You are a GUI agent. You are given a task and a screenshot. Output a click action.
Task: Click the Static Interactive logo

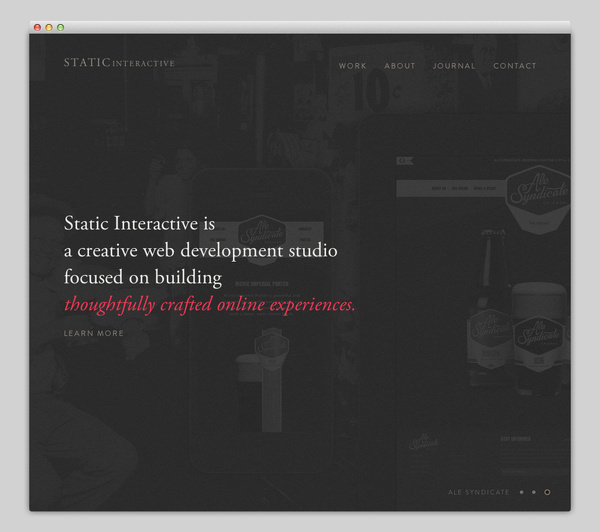tap(119, 63)
